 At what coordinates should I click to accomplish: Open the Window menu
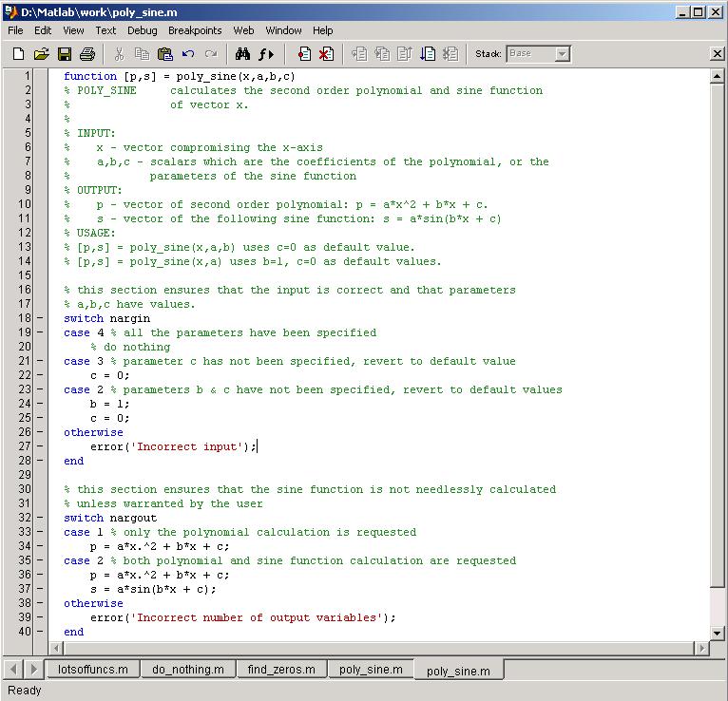(x=283, y=30)
